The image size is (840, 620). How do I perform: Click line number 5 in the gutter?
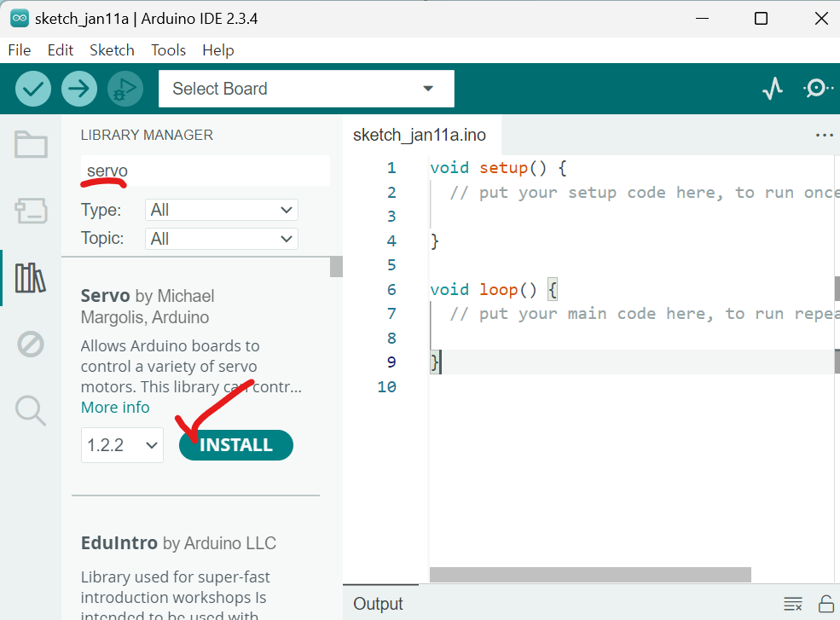(391, 265)
